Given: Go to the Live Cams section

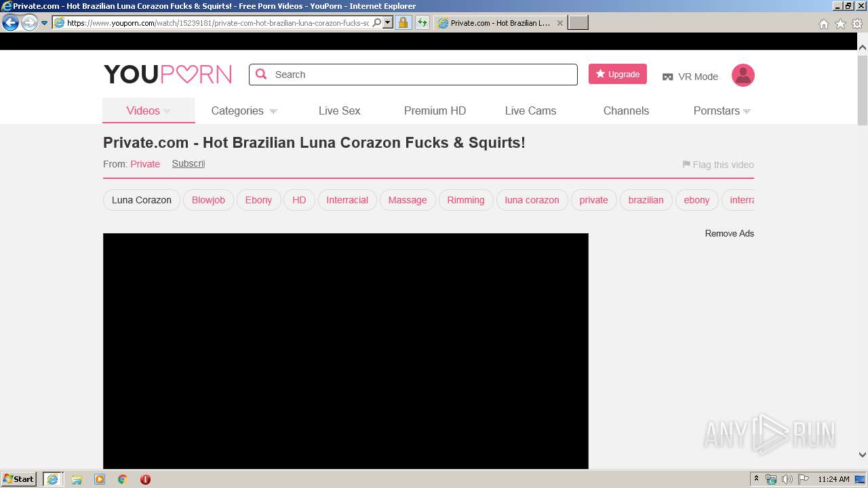Looking at the screenshot, I should [x=530, y=110].
